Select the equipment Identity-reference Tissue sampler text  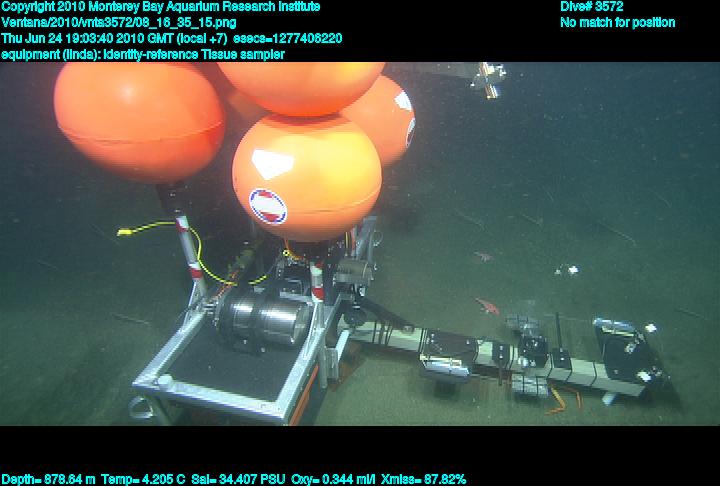(x=143, y=54)
